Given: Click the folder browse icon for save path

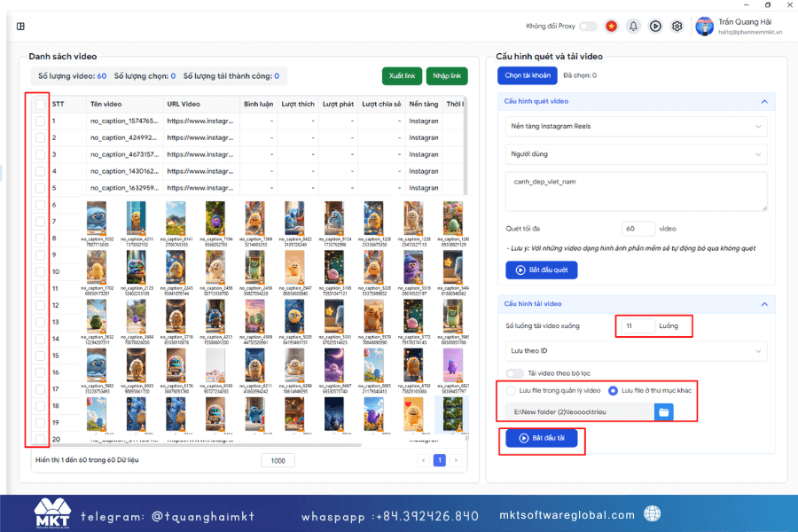Looking at the screenshot, I should tap(663, 411).
